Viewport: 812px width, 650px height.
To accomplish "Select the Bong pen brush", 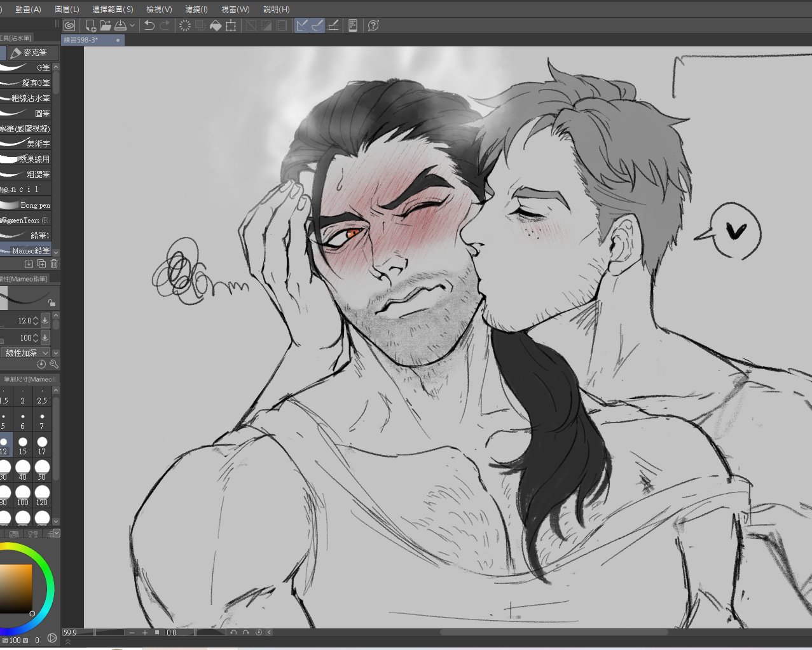I will 25,205.
